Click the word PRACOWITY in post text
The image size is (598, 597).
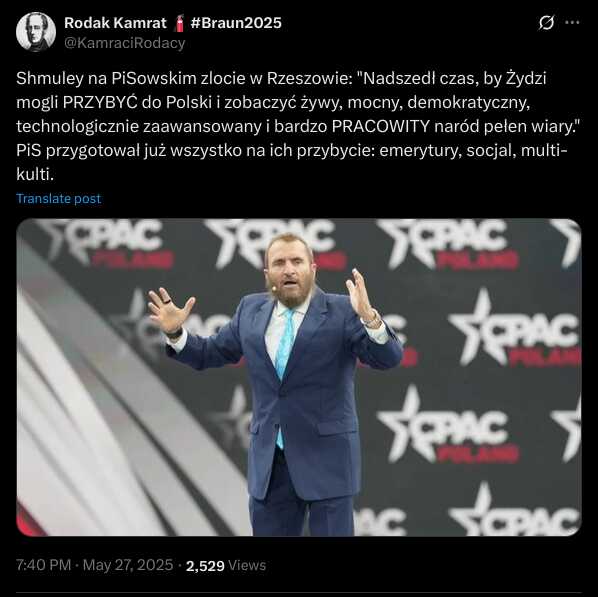point(381,127)
